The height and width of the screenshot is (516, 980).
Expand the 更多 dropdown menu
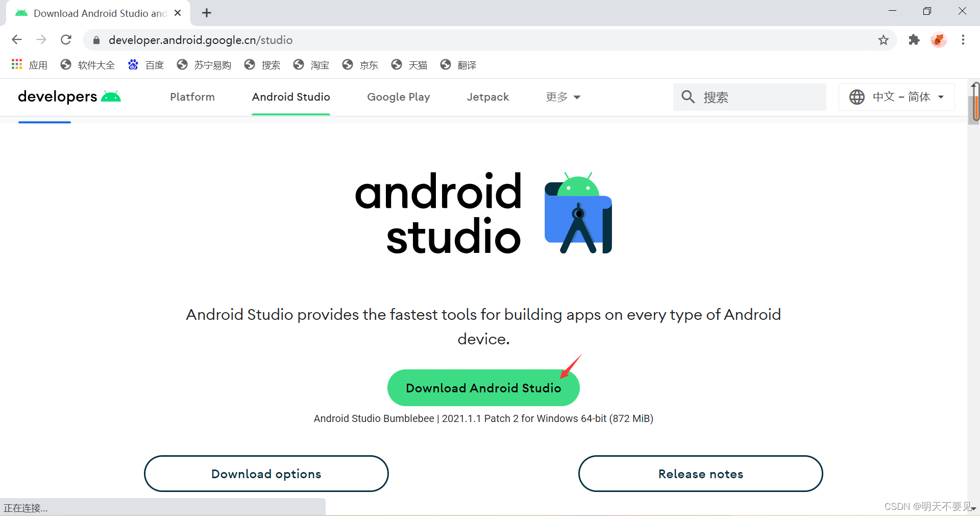(x=563, y=97)
